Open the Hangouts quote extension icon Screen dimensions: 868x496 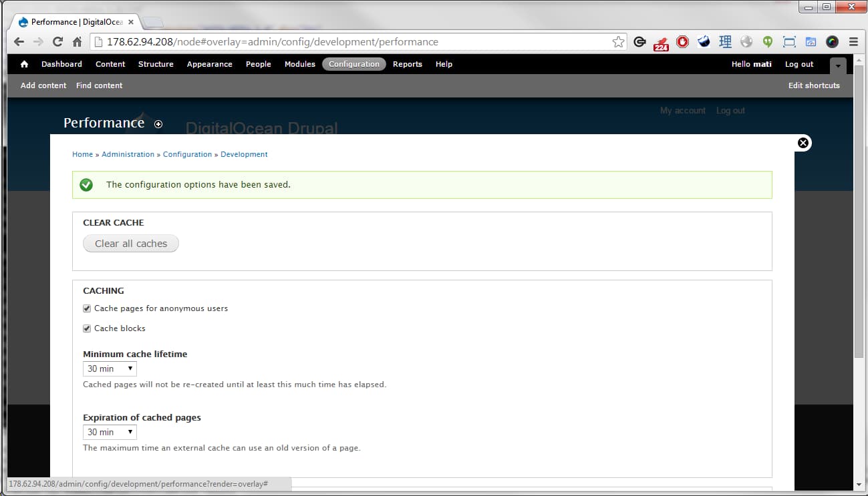(x=768, y=41)
